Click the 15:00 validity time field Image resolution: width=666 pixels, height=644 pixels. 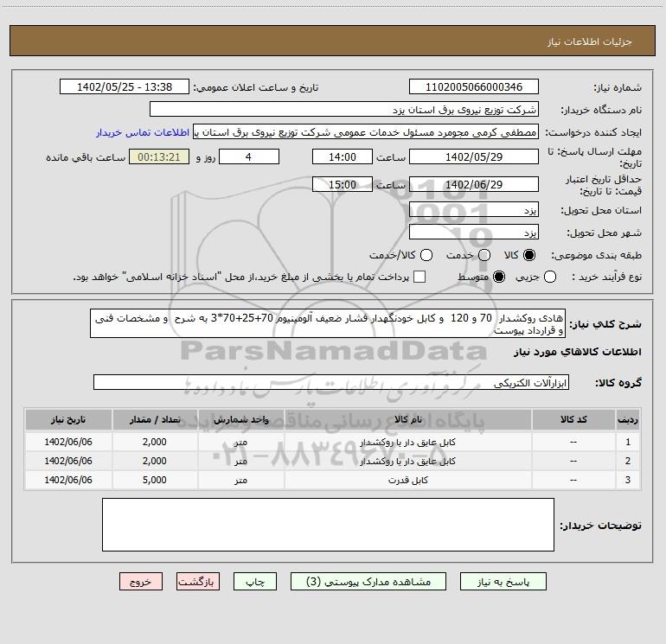pyautogui.click(x=343, y=185)
